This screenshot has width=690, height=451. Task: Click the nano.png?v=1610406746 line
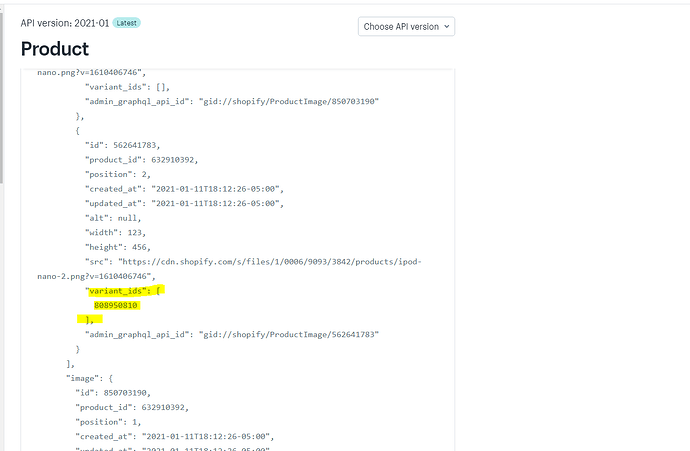pos(92,72)
